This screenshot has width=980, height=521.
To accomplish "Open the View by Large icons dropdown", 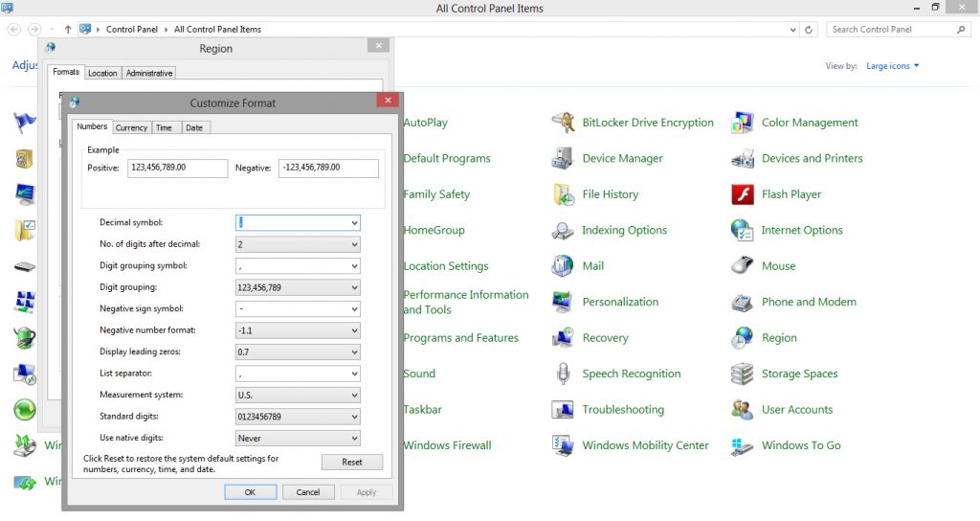I will point(893,66).
